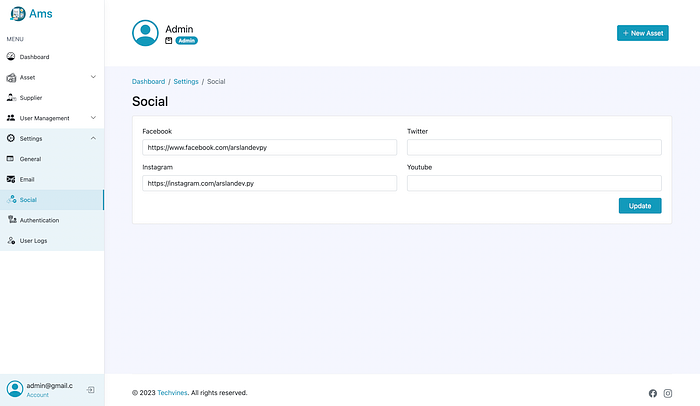
Task: Select the Email settings menu item
Action: coord(52,180)
